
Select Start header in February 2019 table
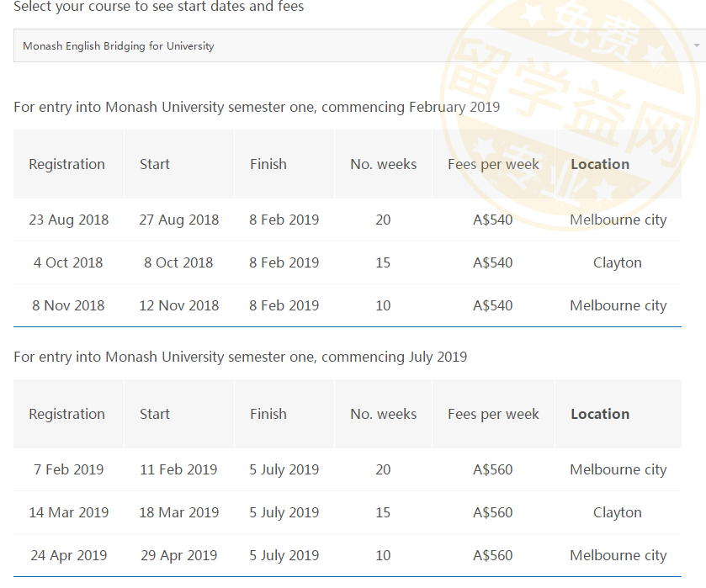coord(155,164)
